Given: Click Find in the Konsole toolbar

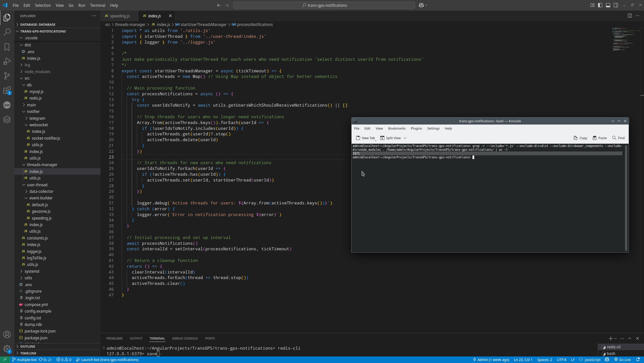Looking at the screenshot, I should coord(618,138).
